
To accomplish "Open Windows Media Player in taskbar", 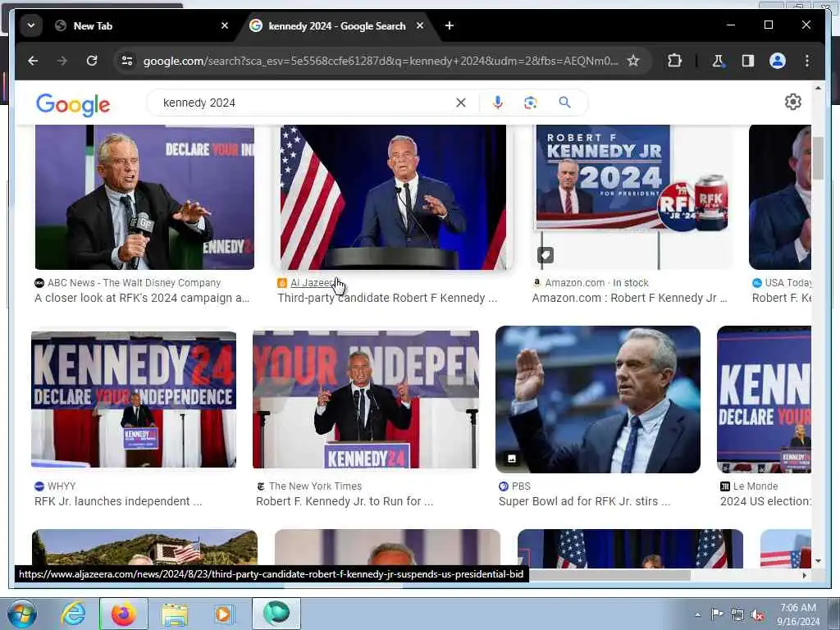I will pos(224,614).
